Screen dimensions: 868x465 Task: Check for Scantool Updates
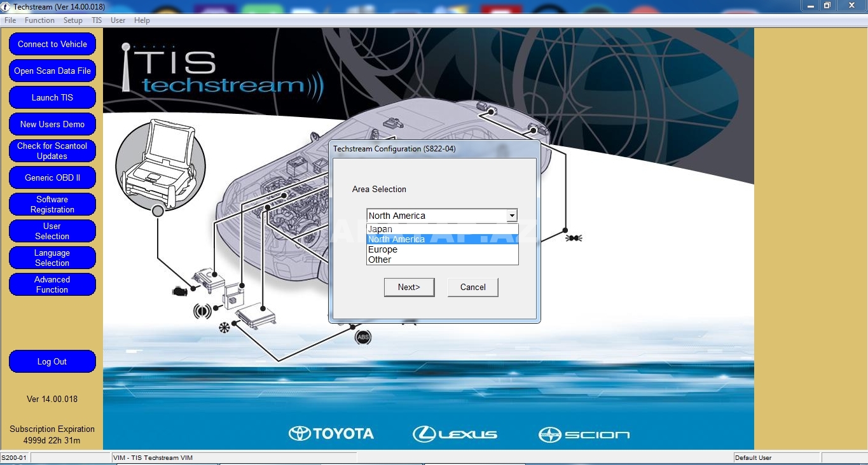[x=52, y=151]
